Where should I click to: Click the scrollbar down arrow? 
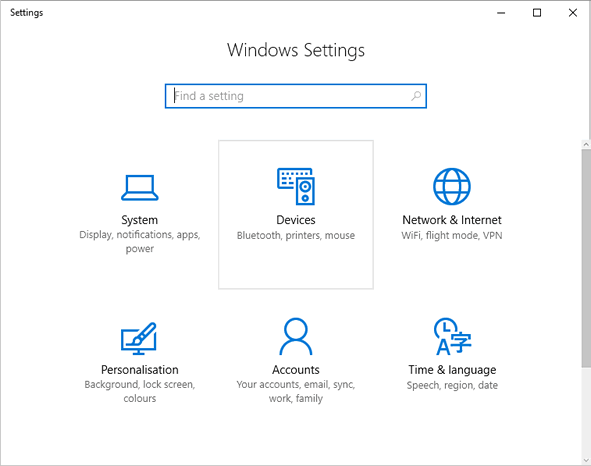coord(586,460)
